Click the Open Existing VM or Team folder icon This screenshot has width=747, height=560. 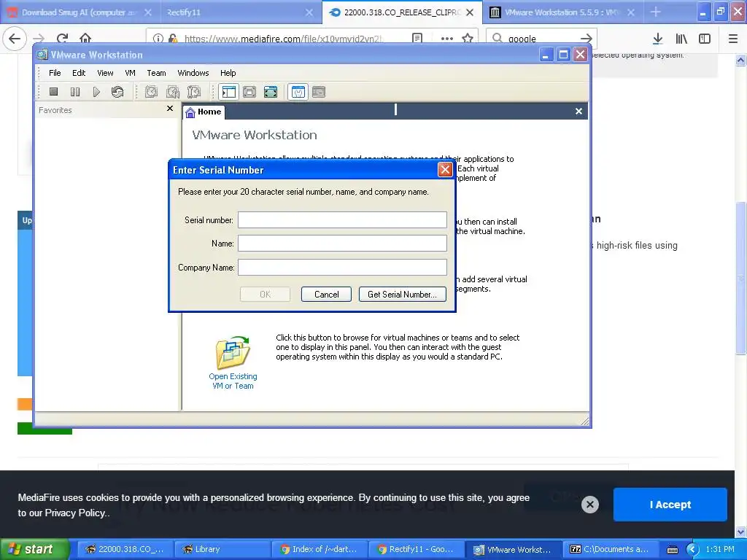coord(233,353)
